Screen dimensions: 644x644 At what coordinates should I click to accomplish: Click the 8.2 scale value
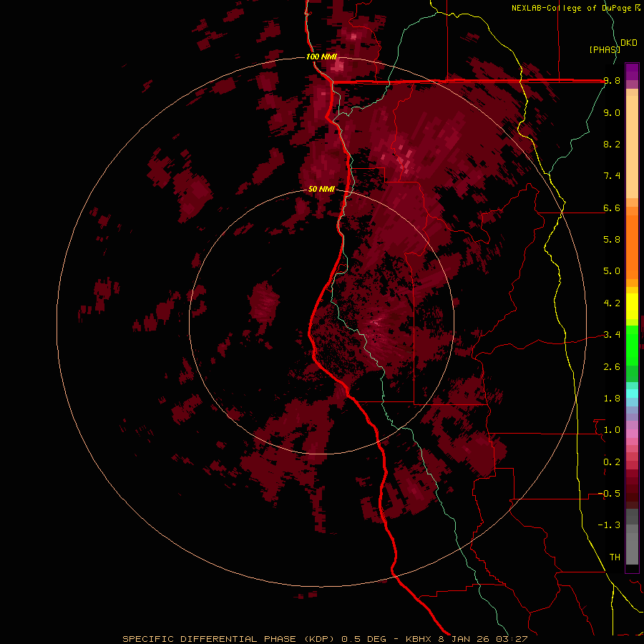(x=612, y=144)
